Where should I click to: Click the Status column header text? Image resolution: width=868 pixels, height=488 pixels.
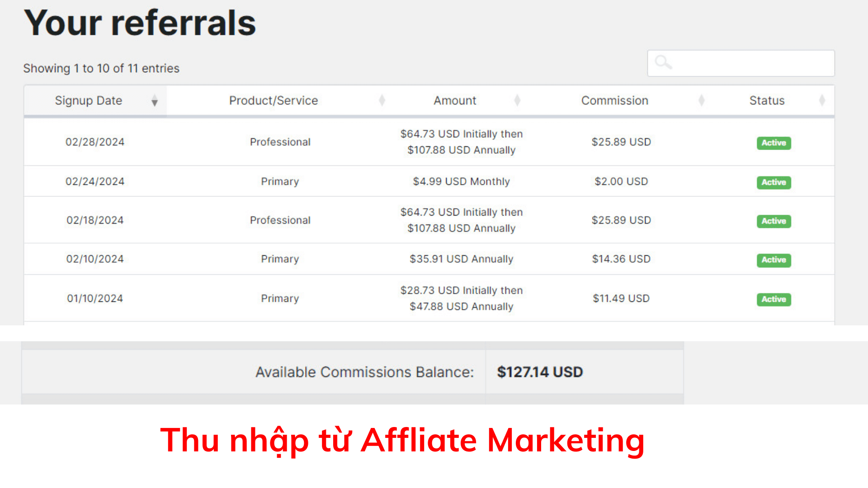click(767, 100)
